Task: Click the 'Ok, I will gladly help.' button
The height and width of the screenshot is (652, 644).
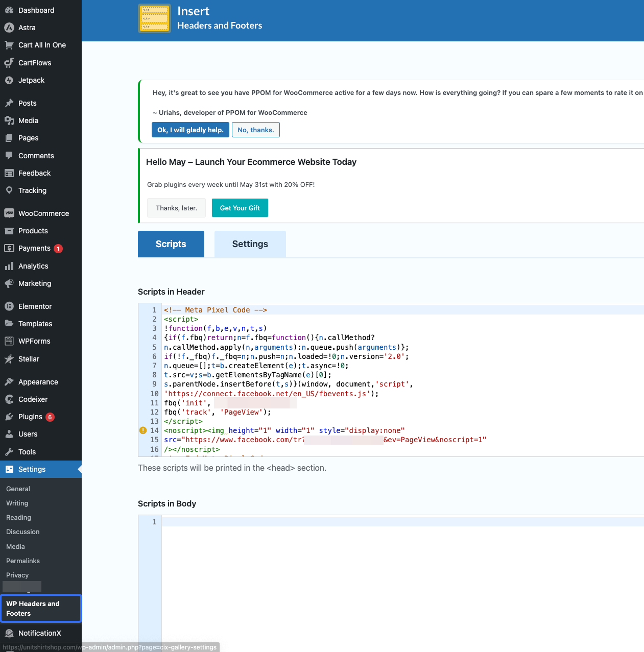Action: pos(190,130)
